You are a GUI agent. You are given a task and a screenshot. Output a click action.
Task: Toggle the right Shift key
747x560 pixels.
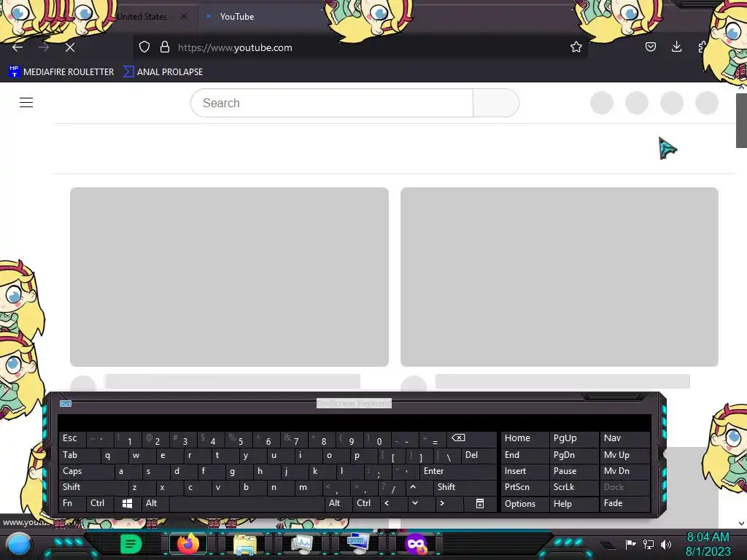pos(465,487)
